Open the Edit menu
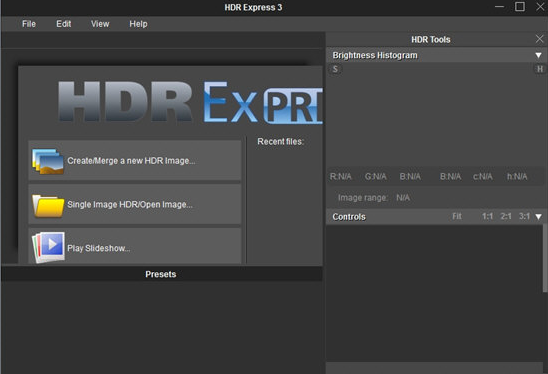Image resolution: width=548 pixels, height=374 pixels. [x=64, y=24]
